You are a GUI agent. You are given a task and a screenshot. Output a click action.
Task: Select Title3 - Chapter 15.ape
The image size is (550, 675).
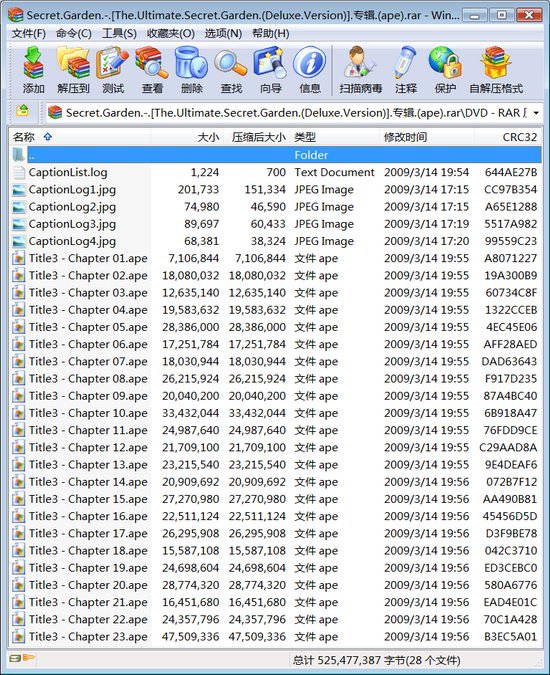pyautogui.click(x=88, y=499)
